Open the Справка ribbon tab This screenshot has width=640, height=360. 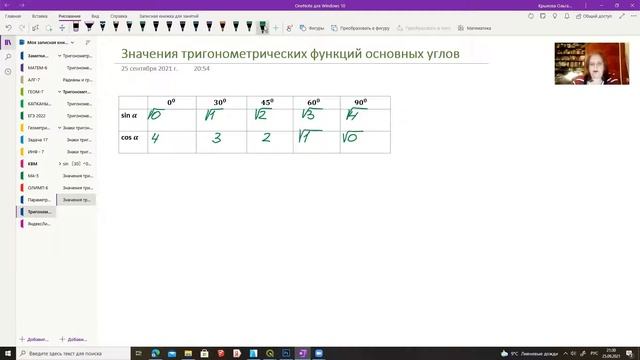pos(119,16)
